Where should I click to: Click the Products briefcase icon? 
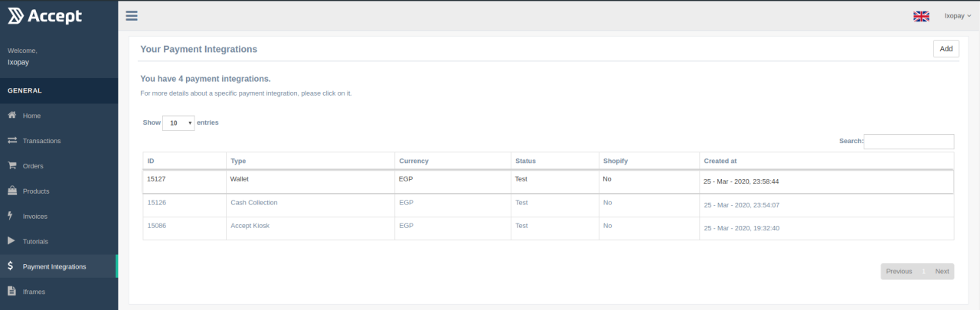coord(12,191)
